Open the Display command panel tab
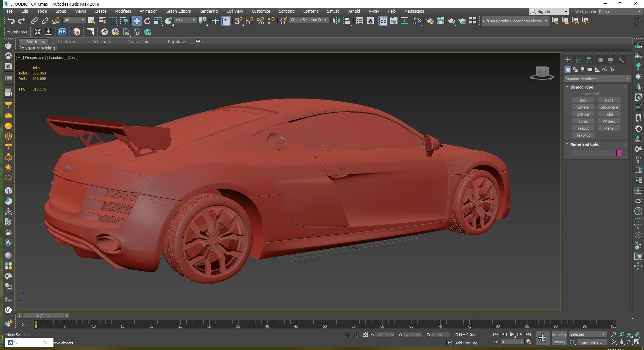Screen dimensions: 644x350 (611, 60)
